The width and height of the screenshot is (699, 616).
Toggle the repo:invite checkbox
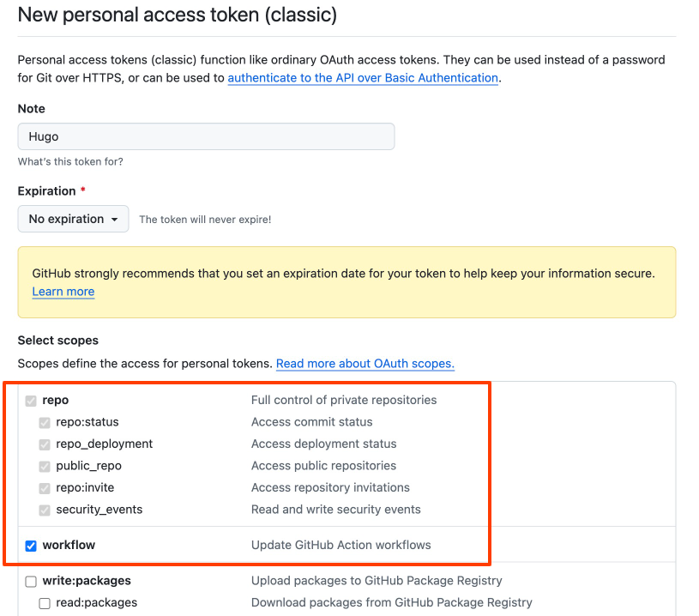[x=45, y=488]
